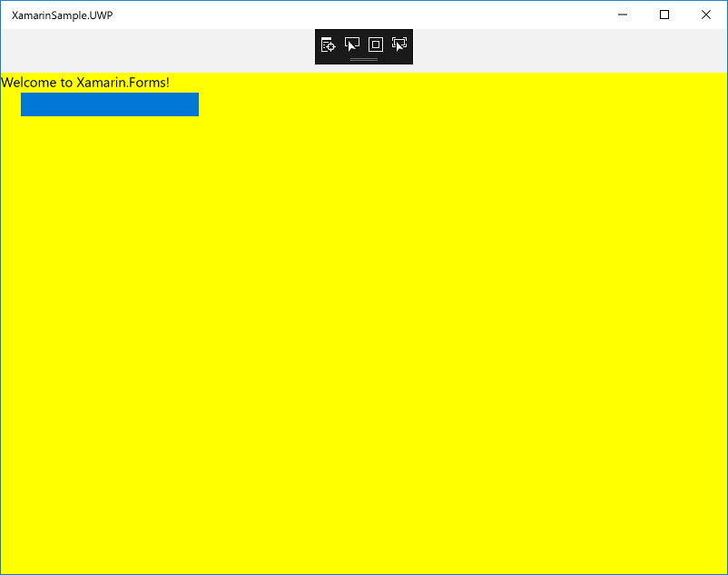
Task: Click the blue rectangle button
Action: [x=110, y=104]
